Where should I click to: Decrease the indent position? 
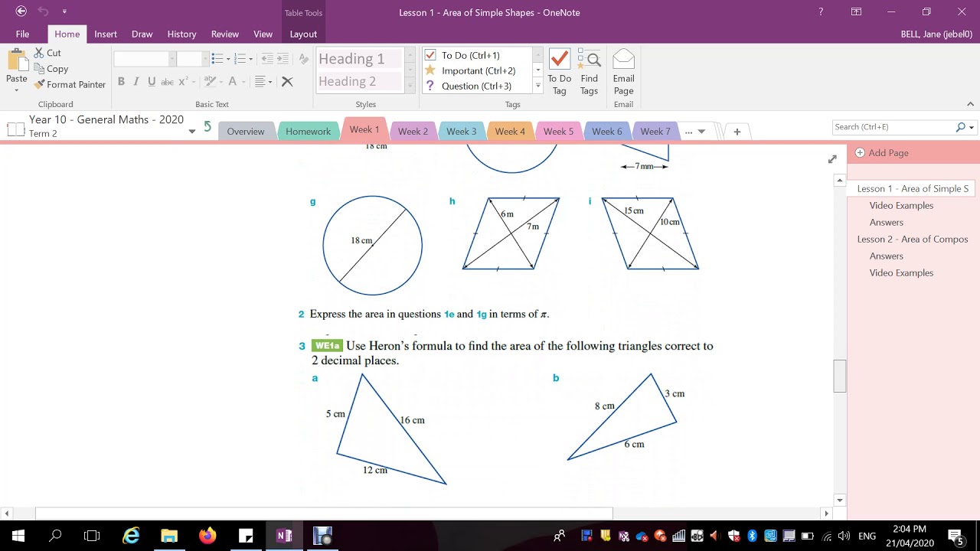point(266,59)
